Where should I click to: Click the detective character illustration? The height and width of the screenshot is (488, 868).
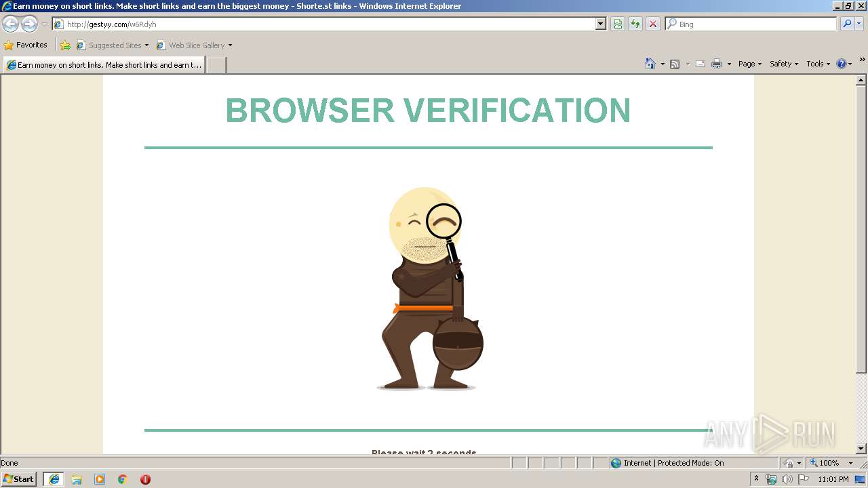click(429, 289)
